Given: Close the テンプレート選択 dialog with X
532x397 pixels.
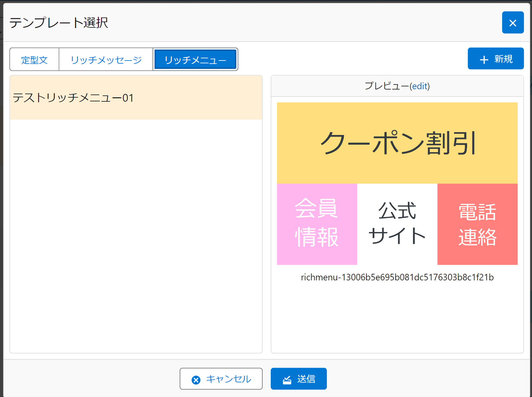Looking at the screenshot, I should 513,23.
